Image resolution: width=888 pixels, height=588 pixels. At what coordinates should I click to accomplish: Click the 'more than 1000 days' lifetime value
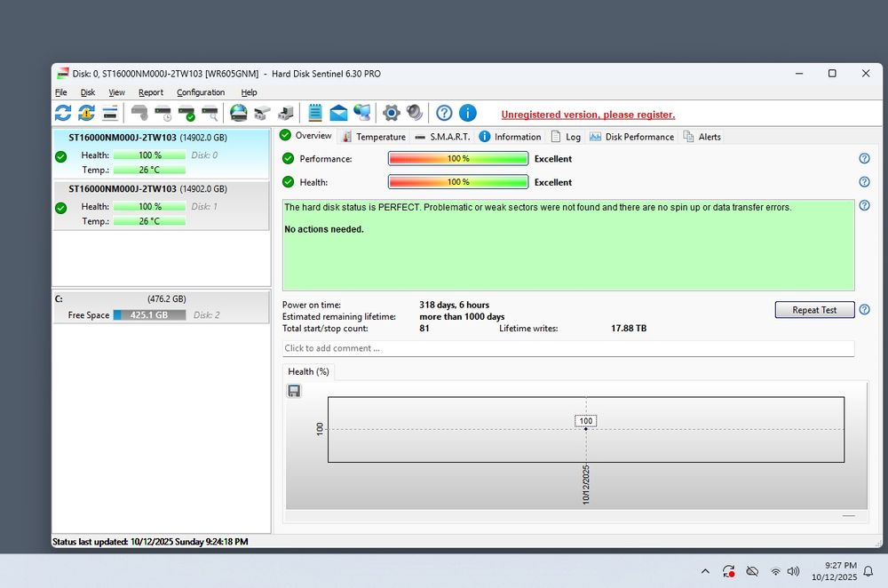[462, 317]
